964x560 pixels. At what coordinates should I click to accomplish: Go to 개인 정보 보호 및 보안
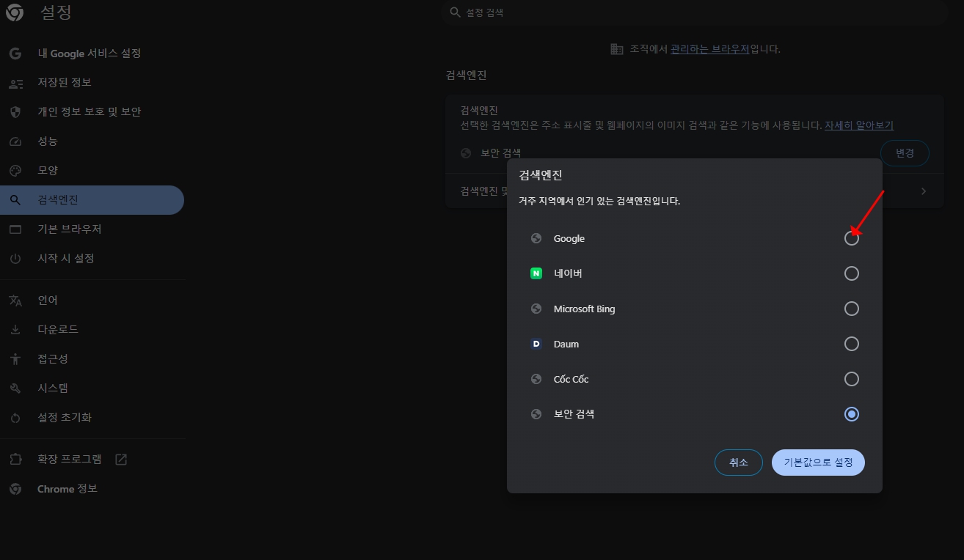[x=92, y=112]
